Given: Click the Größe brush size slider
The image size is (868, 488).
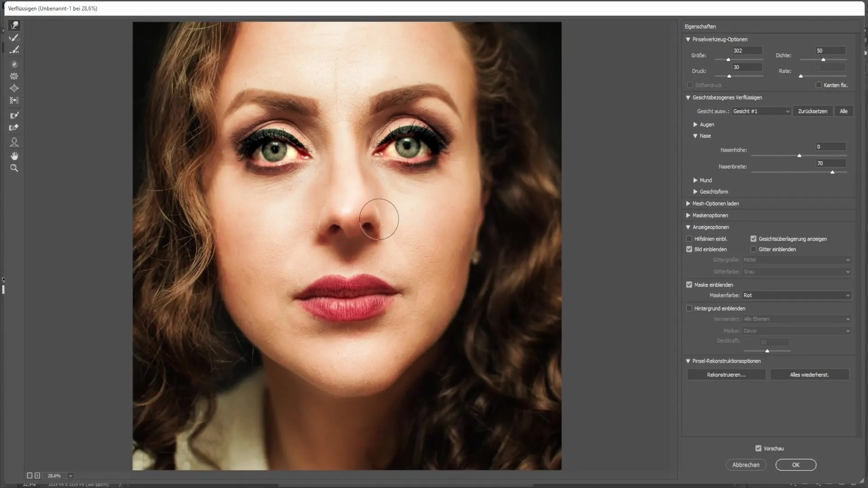Looking at the screenshot, I should 739,60.
